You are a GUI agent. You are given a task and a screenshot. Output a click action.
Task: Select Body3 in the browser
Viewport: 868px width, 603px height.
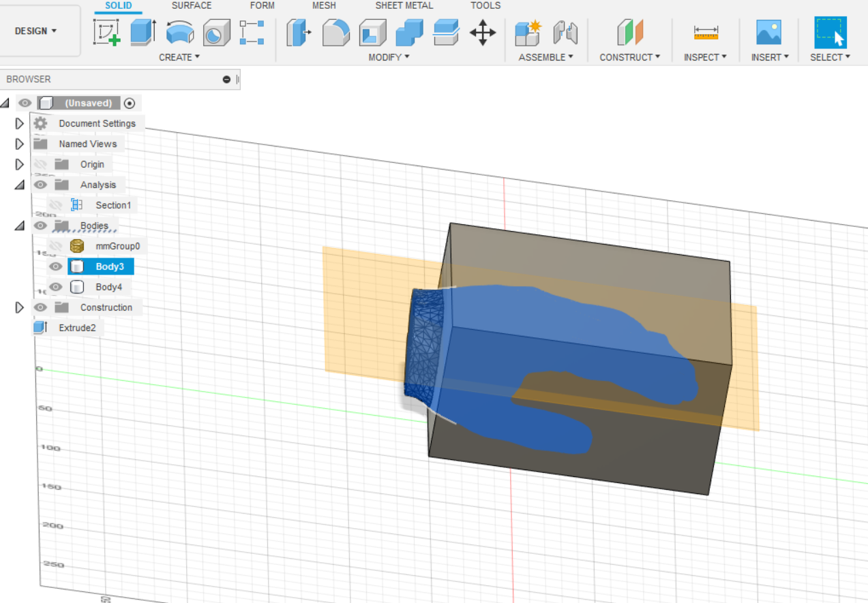tap(110, 266)
